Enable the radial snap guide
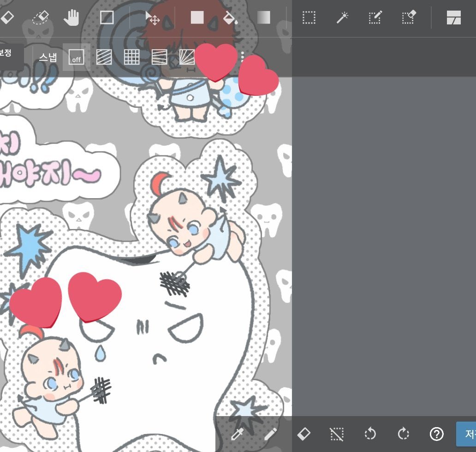Image resolution: width=476 pixels, height=452 pixels. (x=187, y=57)
